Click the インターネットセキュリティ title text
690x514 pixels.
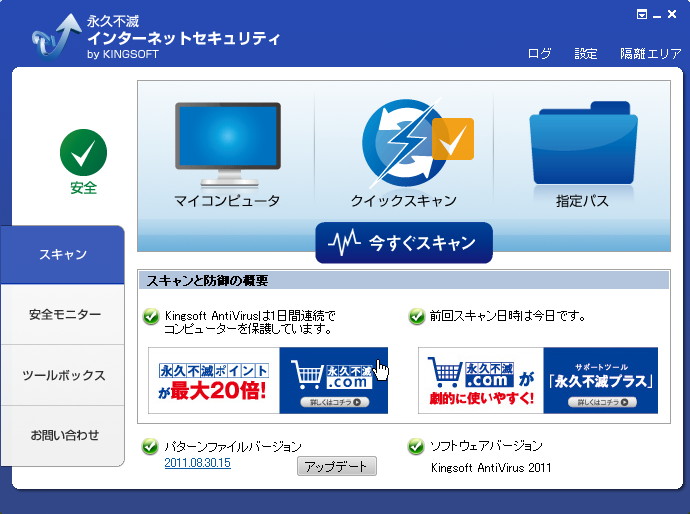183,38
